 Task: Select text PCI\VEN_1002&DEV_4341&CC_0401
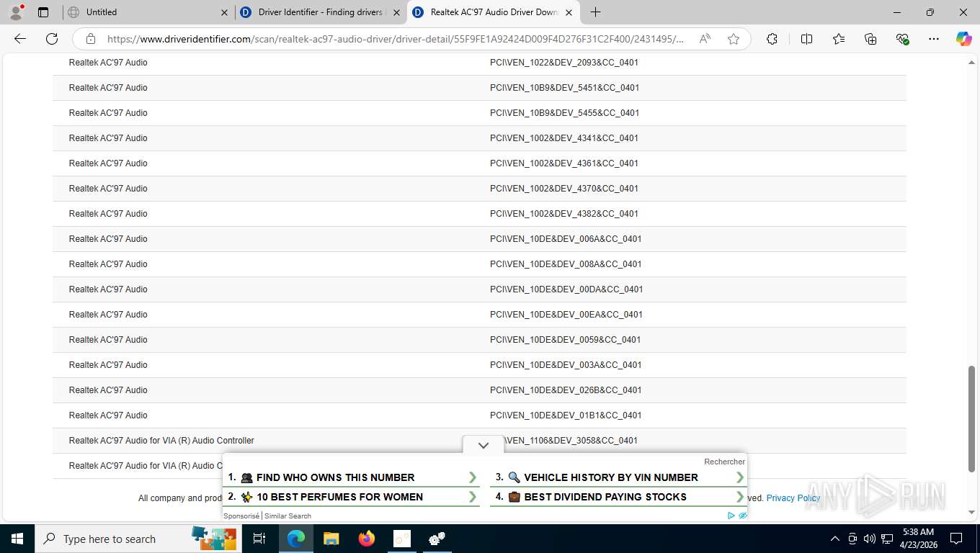tap(564, 138)
